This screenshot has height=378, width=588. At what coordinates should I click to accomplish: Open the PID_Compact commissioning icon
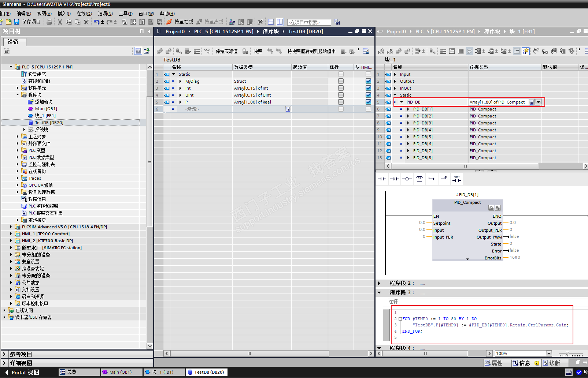pos(498,208)
